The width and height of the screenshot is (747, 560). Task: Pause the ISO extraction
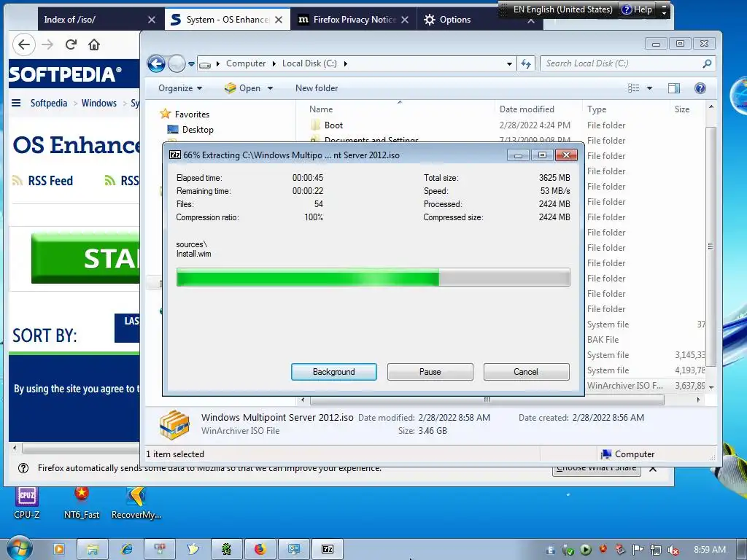pos(430,372)
